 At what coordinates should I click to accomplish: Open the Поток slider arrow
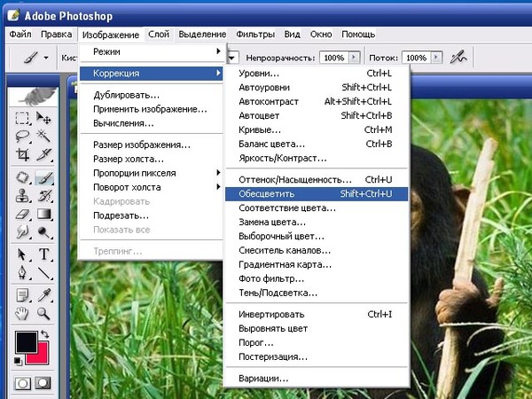click(x=436, y=58)
